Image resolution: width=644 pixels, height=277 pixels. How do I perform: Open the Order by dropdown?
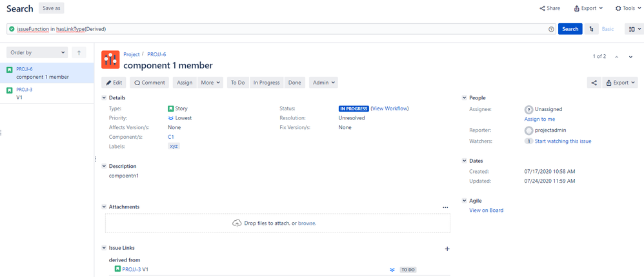click(x=37, y=52)
